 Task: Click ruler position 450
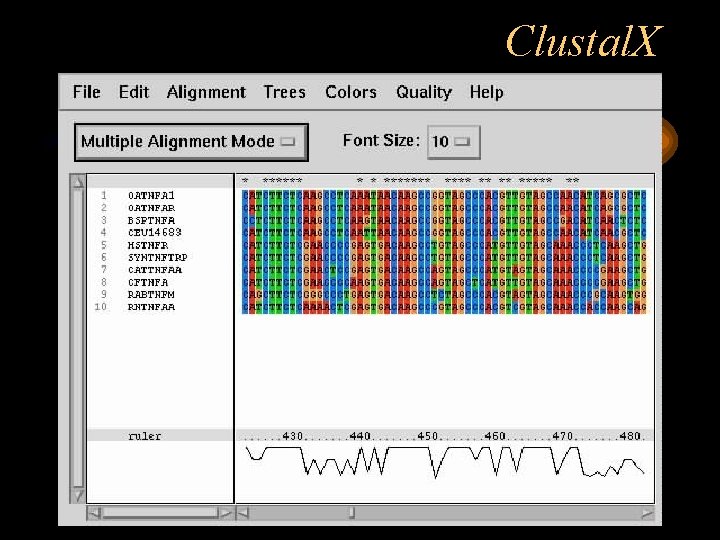[x=428, y=435]
